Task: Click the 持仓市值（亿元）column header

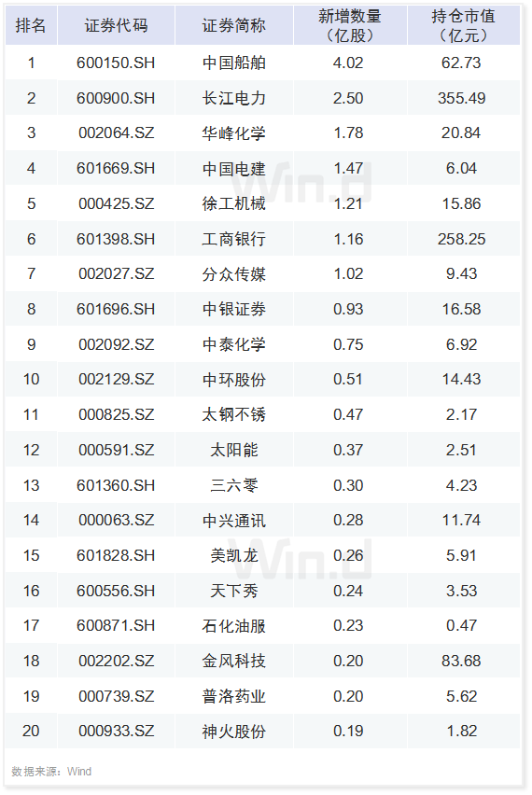Action: click(x=462, y=25)
